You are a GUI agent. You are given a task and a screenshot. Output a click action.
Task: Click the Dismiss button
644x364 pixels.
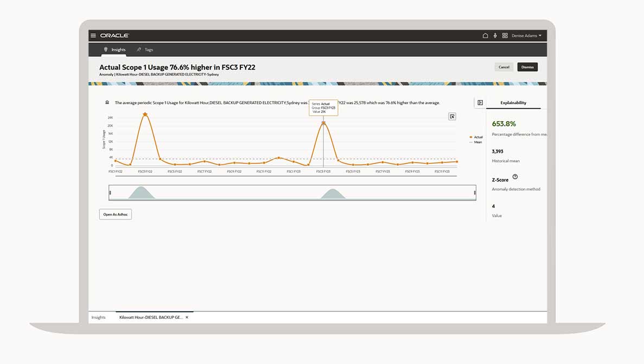point(527,67)
